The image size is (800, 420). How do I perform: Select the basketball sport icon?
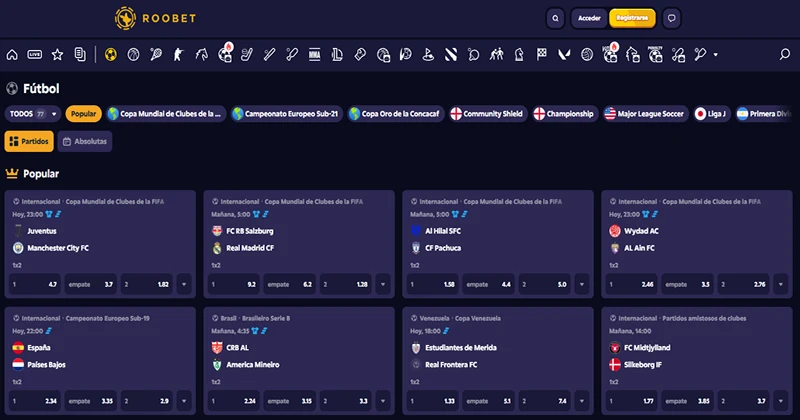(133, 55)
